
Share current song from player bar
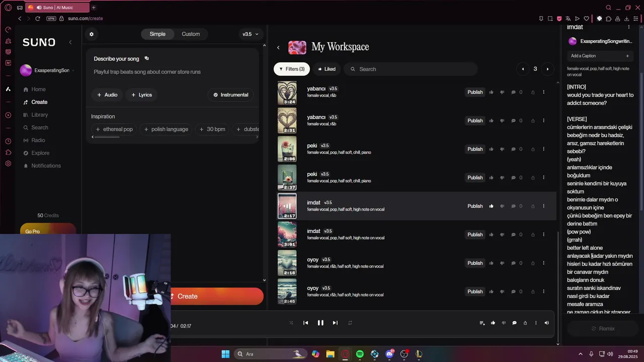click(525, 323)
